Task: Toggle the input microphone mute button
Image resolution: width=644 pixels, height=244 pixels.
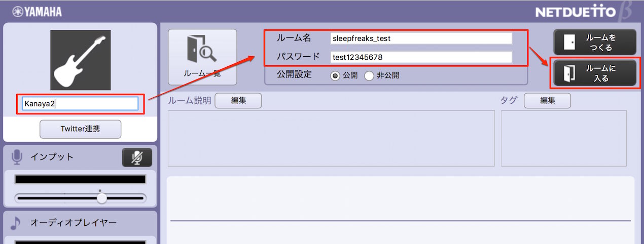Action: [x=137, y=157]
